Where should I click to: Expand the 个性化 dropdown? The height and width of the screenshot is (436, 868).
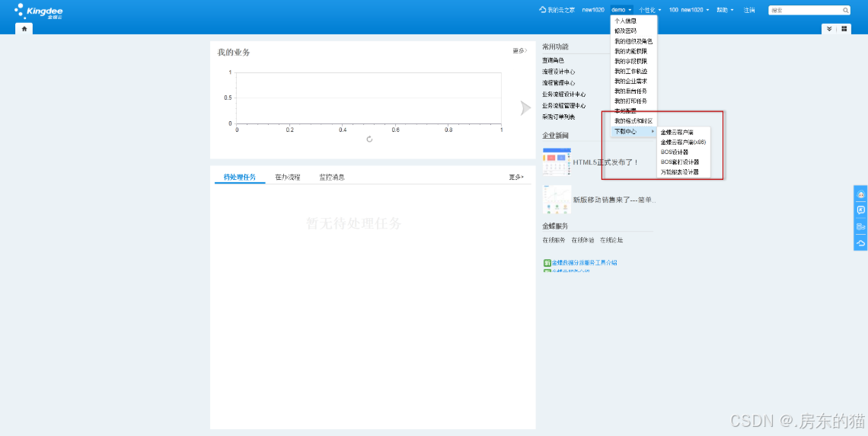click(x=650, y=10)
